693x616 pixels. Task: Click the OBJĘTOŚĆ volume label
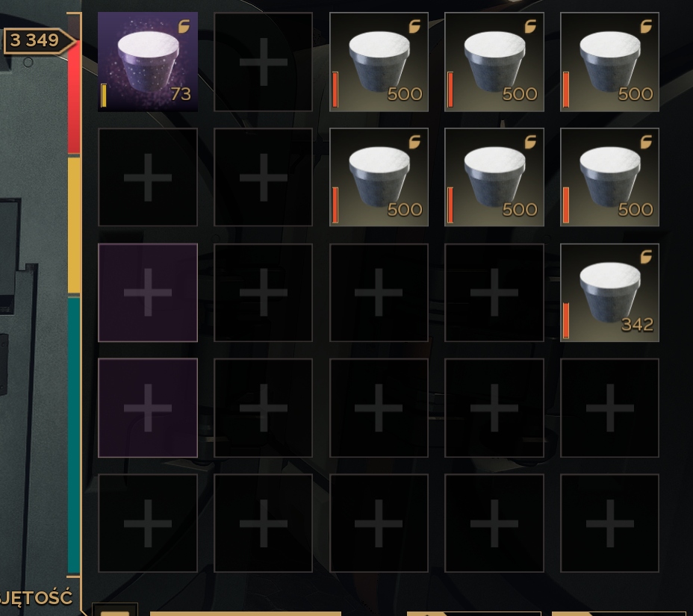point(35,598)
